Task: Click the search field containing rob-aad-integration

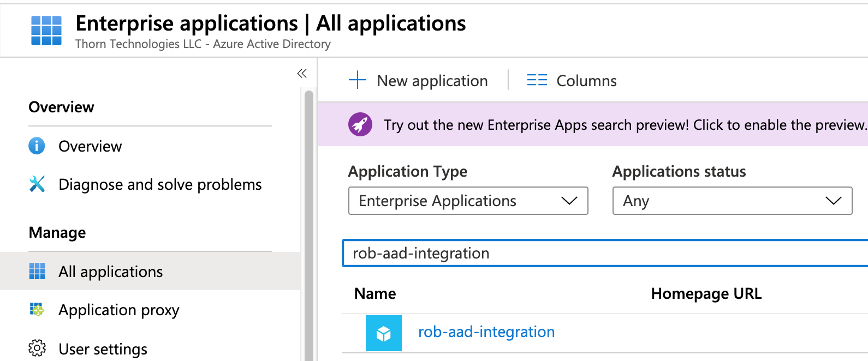Action: click(x=605, y=253)
